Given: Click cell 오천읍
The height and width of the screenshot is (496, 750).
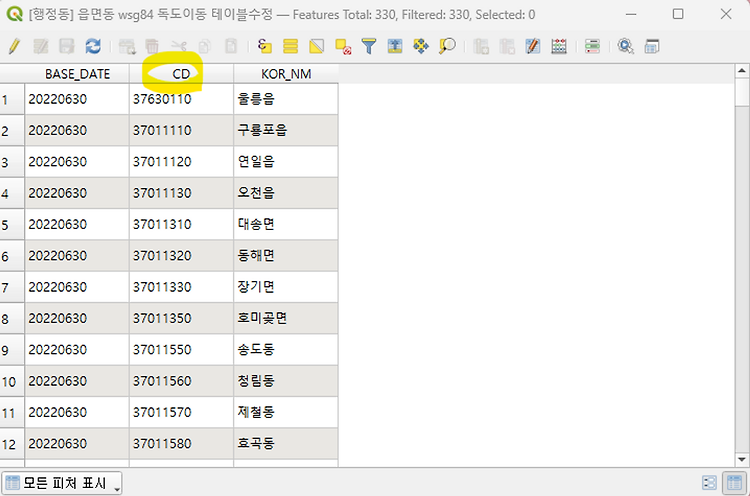Looking at the screenshot, I should click(286, 193).
